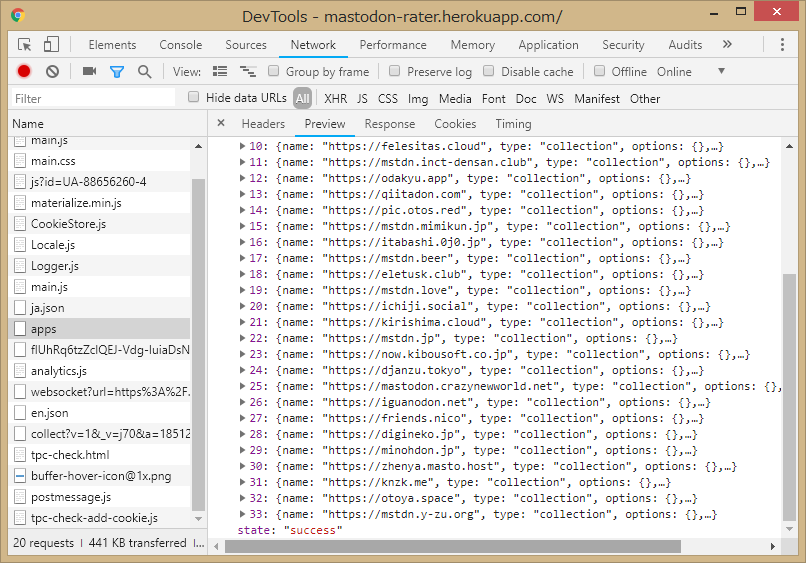The width and height of the screenshot is (806, 563).
Task: Enable the Preserve log checkbox
Action: 395,71
